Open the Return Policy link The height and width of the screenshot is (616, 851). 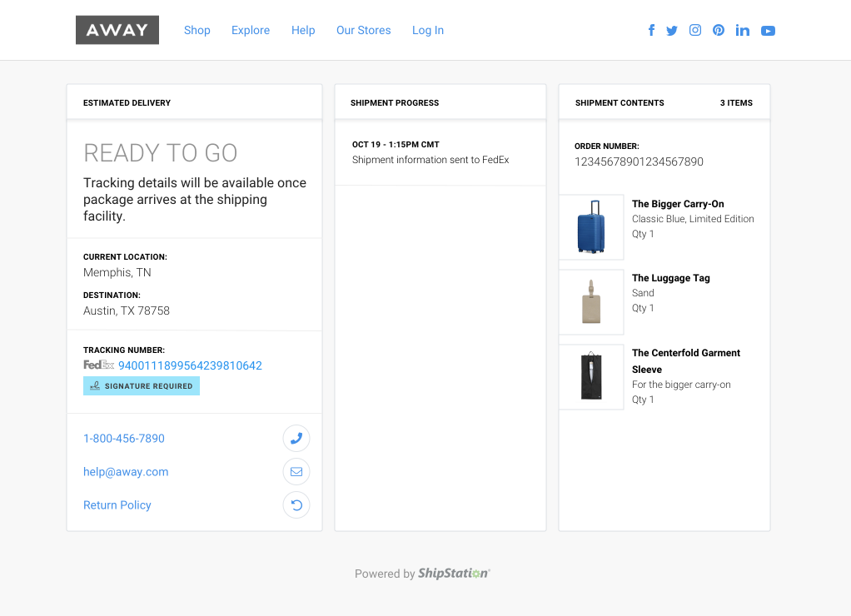(x=117, y=505)
